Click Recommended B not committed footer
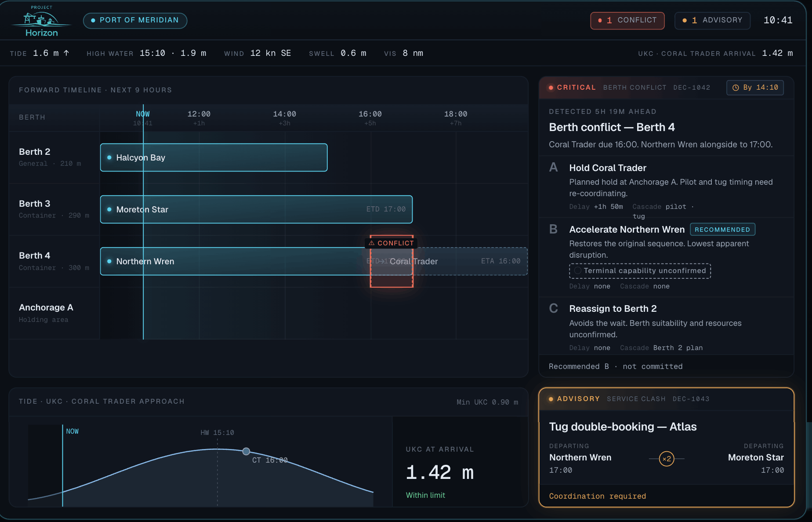The image size is (812, 522). (x=616, y=366)
